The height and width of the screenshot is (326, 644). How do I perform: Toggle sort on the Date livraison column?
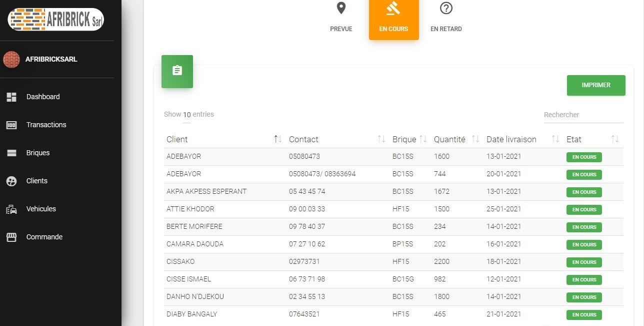pyautogui.click(x=555, y=139)
